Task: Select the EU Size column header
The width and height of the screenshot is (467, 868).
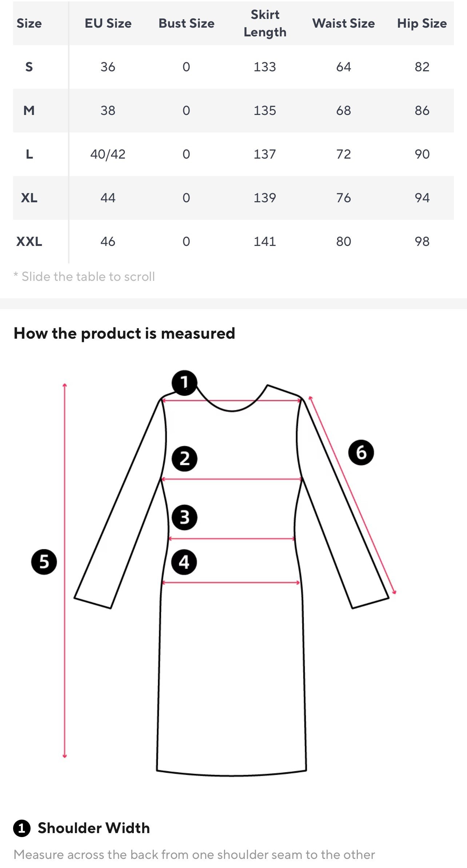Action: tap(108, 23)
